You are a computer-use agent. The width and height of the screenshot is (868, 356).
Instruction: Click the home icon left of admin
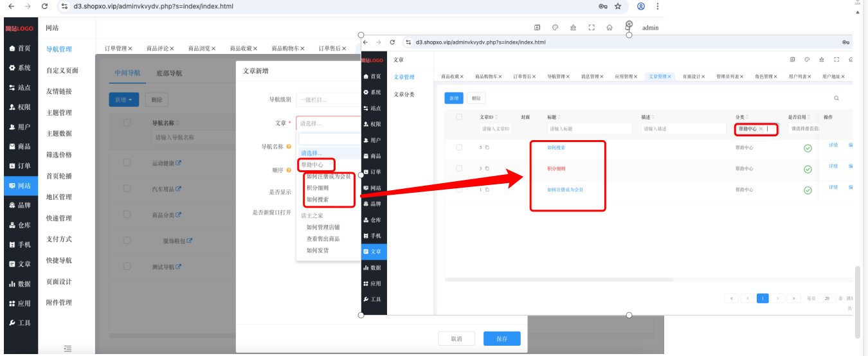pos(609,28)
